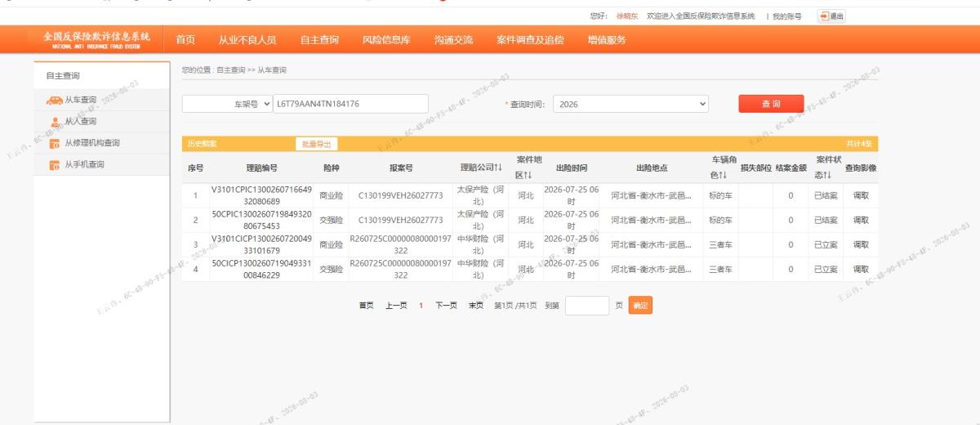Click the 自主查询 breadcrumb link
Viewport: 980px width, 425px height.
coord(229,69)
